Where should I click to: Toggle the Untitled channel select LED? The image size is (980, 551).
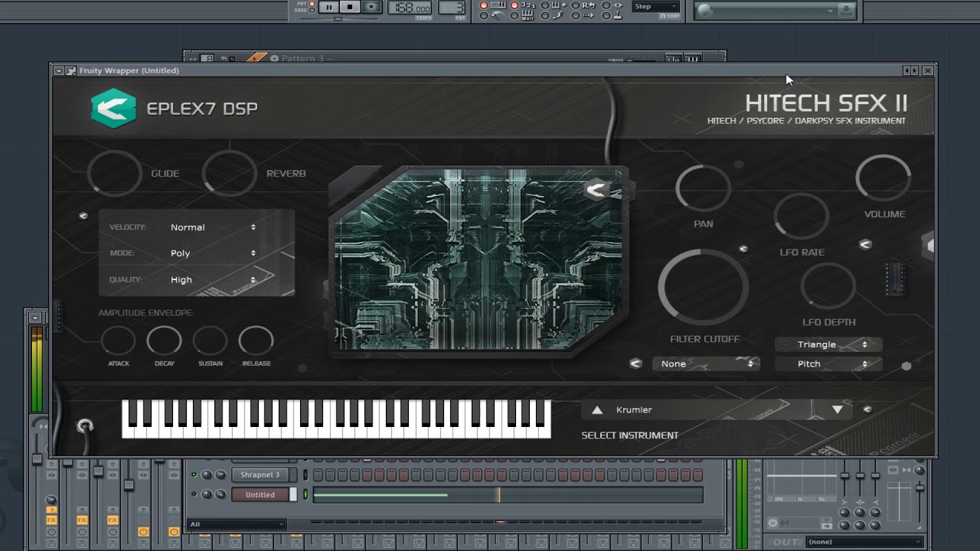pyautogui.click(x=305, y=495)
